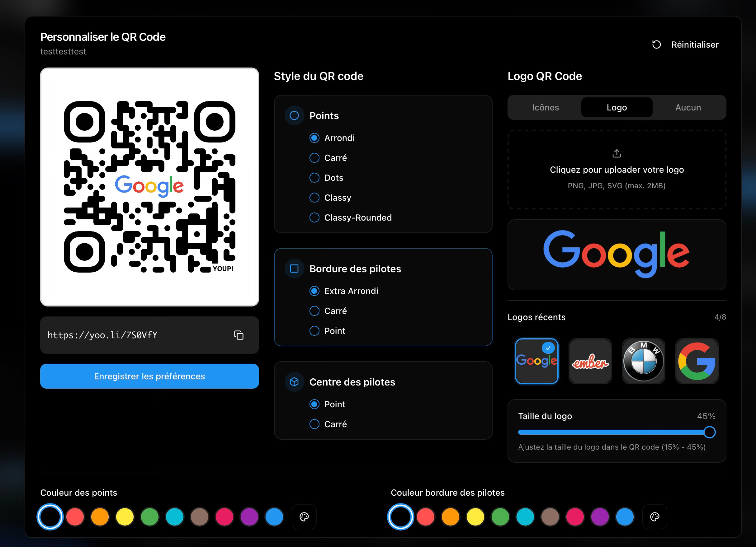
Task: Open custom palette for bordure des pilotes color
Action: click(654, 517)
